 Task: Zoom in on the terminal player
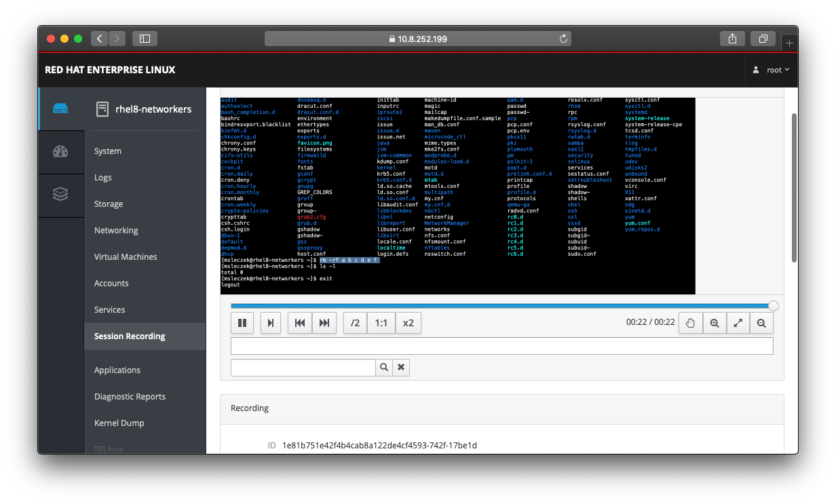[715, 323]
